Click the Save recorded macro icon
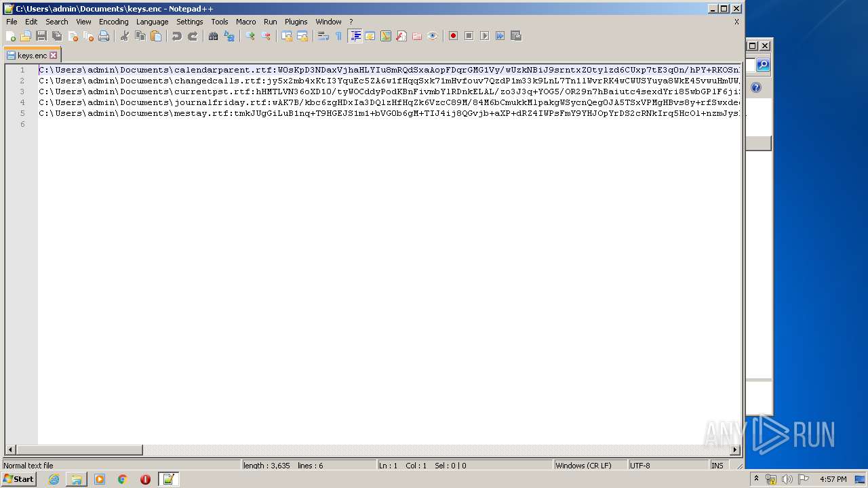This screenshot has width=868, height=488. click(x=515, y=36)
